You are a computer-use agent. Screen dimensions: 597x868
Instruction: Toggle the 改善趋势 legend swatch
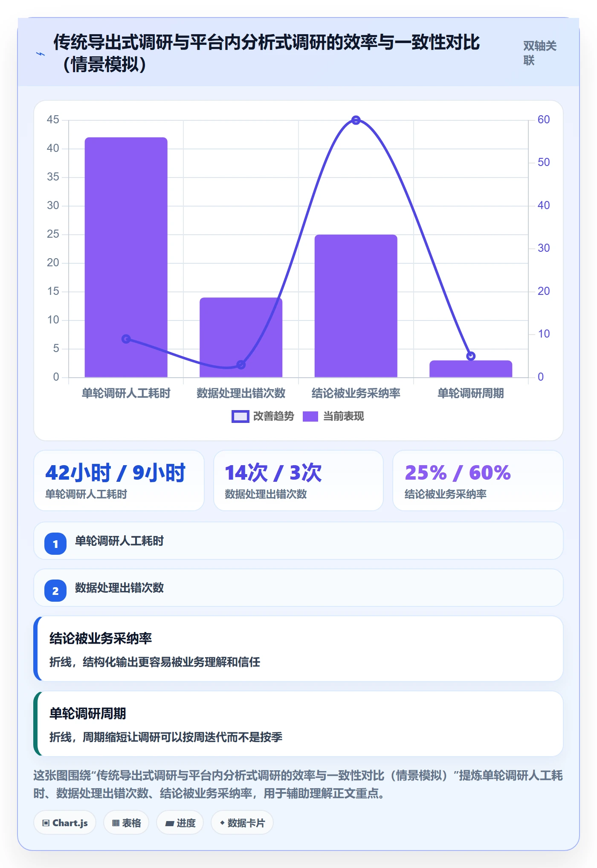240,416
